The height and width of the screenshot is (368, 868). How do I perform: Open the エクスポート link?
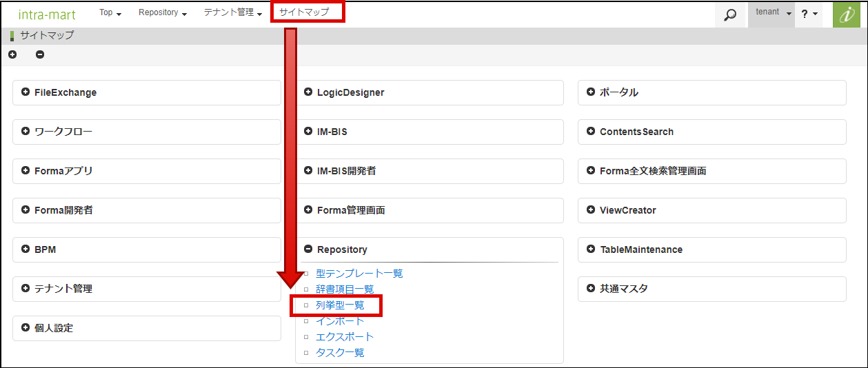[345, 337]
